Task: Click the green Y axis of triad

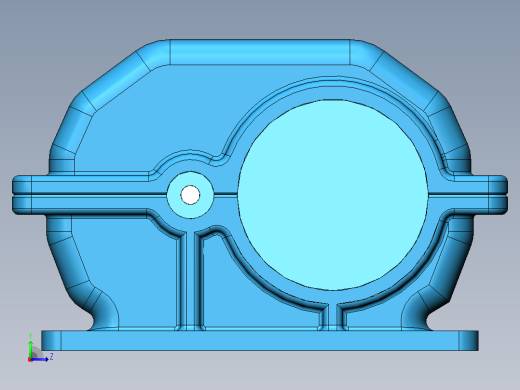Action: (x=30, y=349)
